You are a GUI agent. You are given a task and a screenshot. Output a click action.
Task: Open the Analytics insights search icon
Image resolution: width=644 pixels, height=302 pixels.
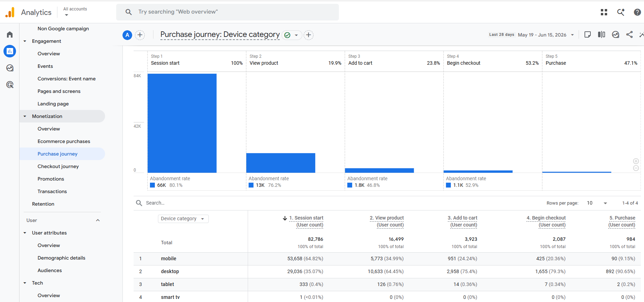621,12
